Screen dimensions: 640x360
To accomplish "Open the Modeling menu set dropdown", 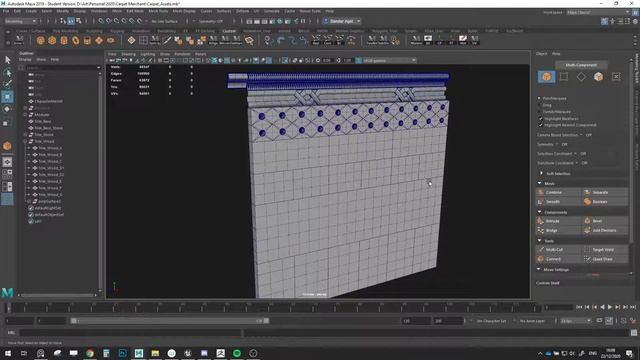I will pos(20,21).
